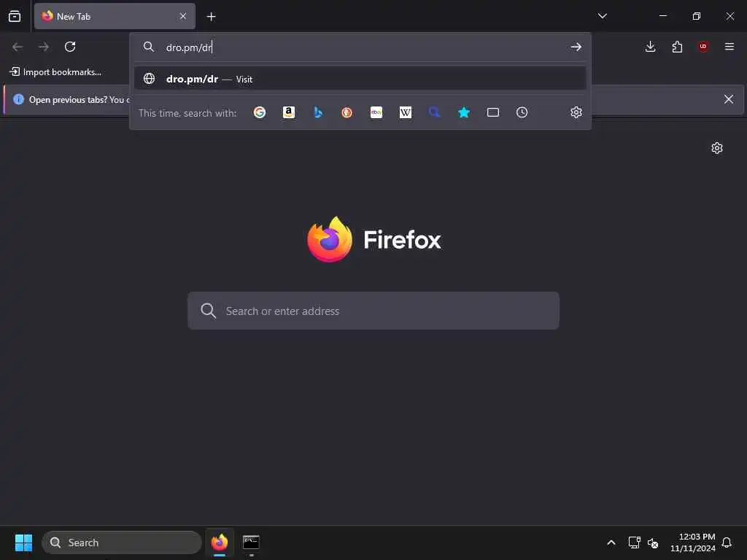Click the muted volume tray icon
Screen dimensions: 747x560
653,542
